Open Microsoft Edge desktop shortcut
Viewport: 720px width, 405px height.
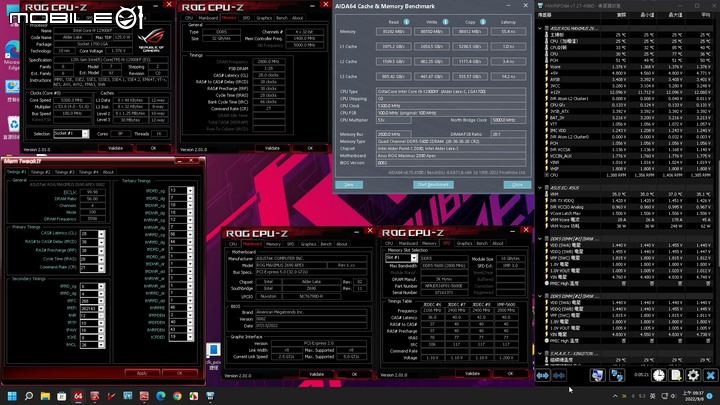pos(11,55)
